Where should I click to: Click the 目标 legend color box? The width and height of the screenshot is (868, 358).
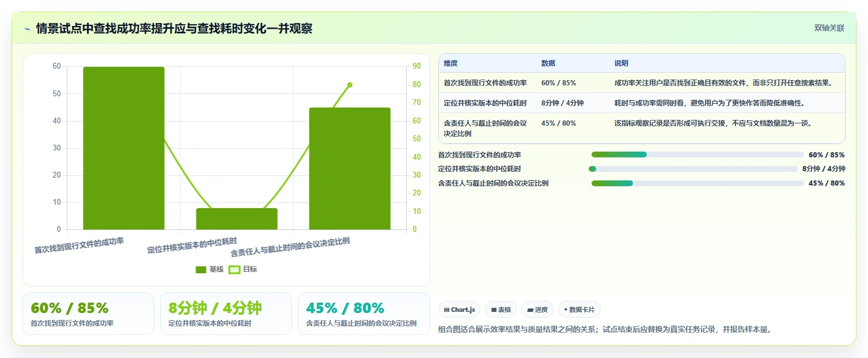pyautogui.click(x=234, y=269)
